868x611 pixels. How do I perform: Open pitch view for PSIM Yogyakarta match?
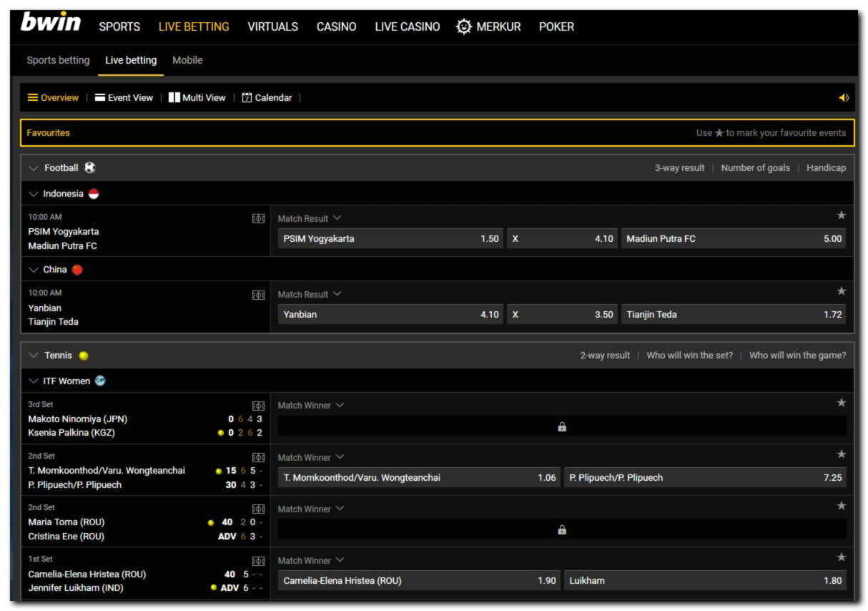(258, 218)
